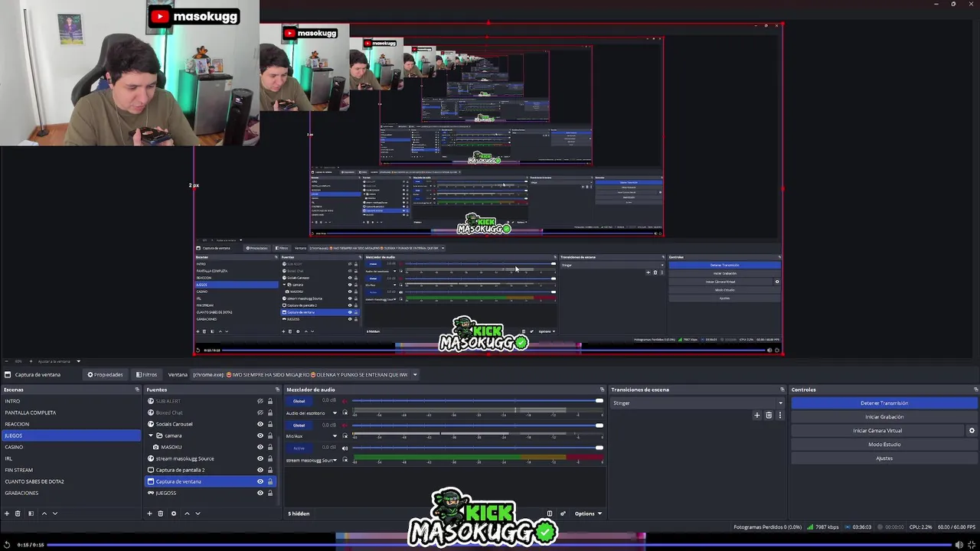980x551 pixels.
Task: Click Modo Estudio button
Action: [884, 445]
